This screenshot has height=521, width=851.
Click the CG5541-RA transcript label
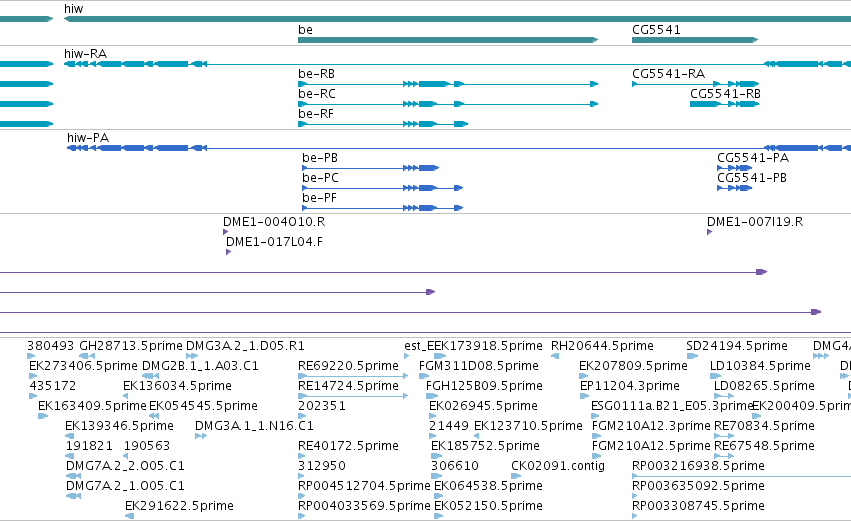click(x=668, y=74)
